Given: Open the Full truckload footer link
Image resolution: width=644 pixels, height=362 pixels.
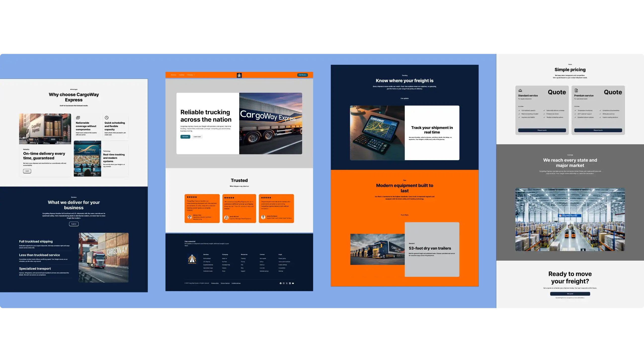Looking at the screenshot, I should tap(207, 258).
